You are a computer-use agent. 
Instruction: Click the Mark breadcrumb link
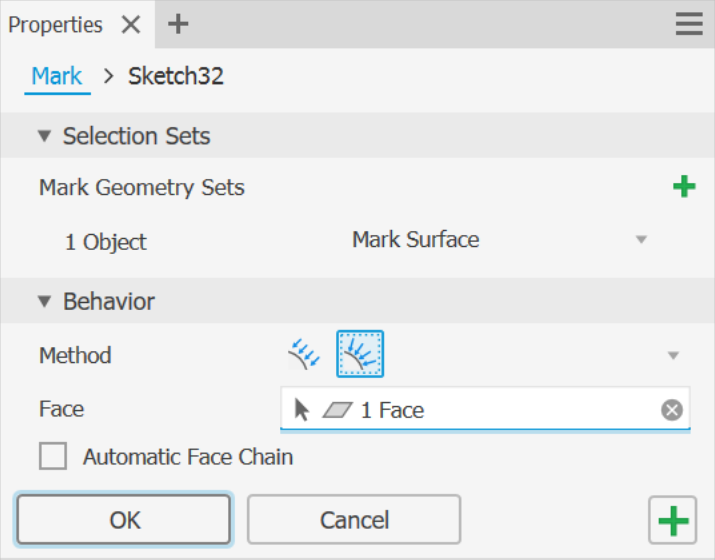click(57, 76)
